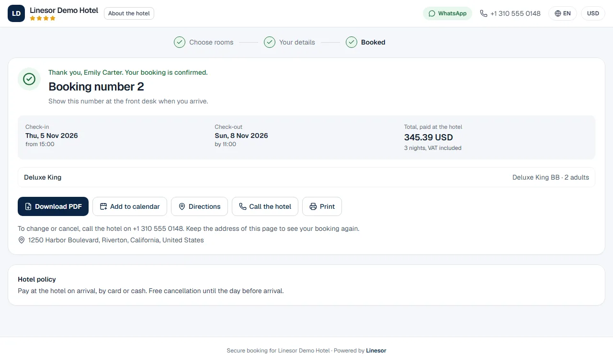Click the check-in date Thu, 5 Nov 2026
Image resolution: width=613 pixels, height=364 pixels.
click(x=52, y=136)
